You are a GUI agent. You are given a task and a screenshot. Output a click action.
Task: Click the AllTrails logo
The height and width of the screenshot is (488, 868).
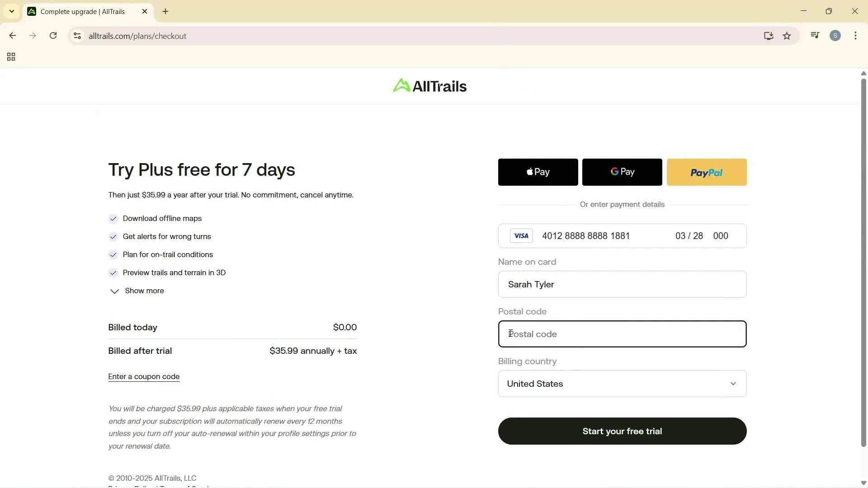429,85
